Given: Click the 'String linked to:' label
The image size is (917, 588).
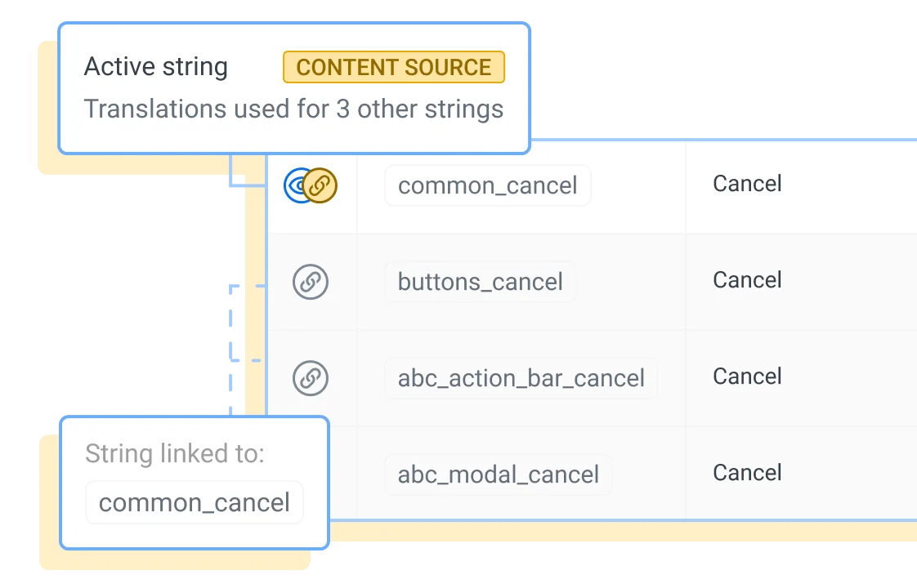Looking at the screenshot, I should 174,454.
